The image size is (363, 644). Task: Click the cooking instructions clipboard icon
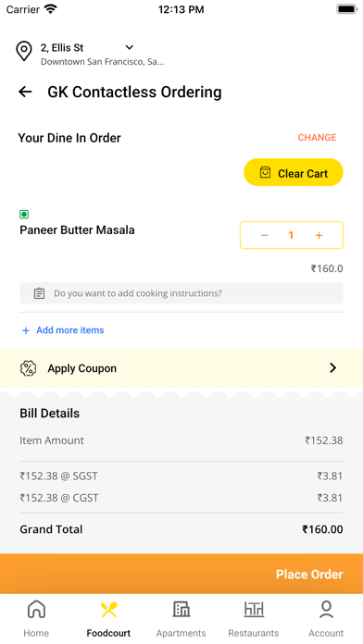39,293
